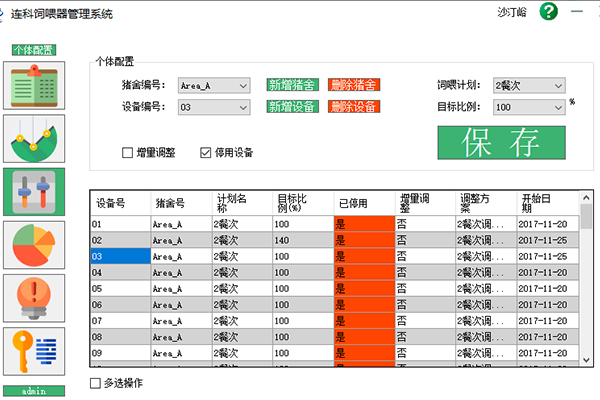The height and width of the screenshot is (400, 600).
Task: Enable the 增量调整 checkbox
Action: click(128, 153)
